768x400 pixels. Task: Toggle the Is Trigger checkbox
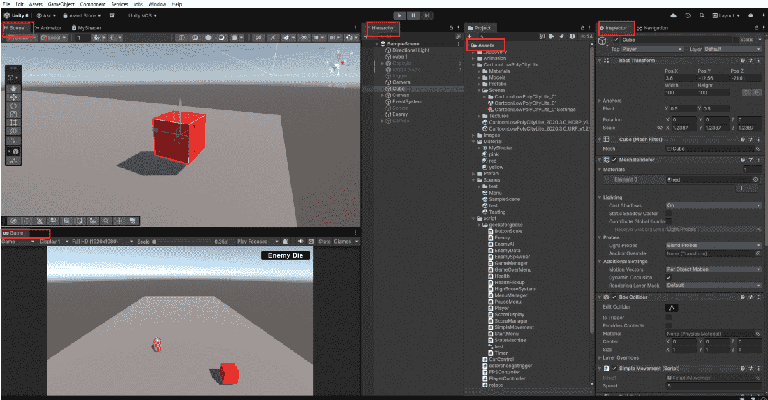point(669,317)
